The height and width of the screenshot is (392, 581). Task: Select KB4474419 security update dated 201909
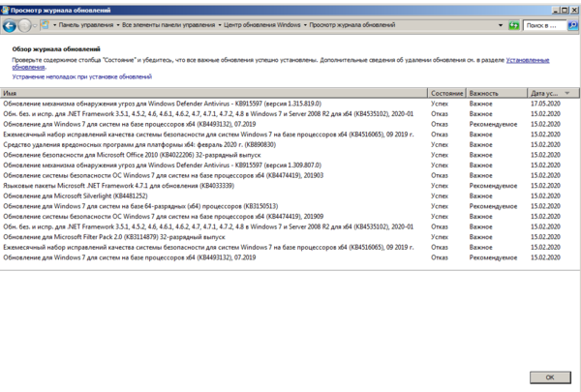click(x=290, y=217)
